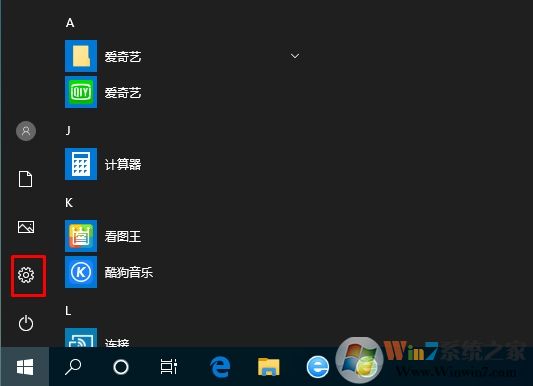
Task: Open Task View on taskbar
Action: coord(169,367)
